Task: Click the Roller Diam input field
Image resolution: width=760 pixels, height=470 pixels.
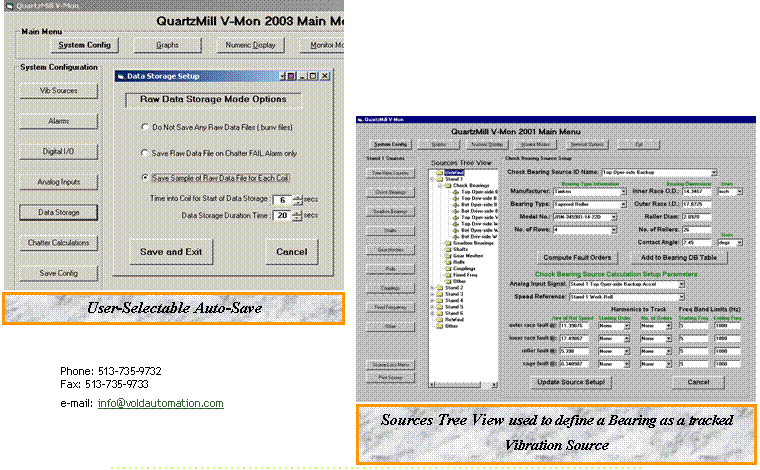Action: (697, 217)
